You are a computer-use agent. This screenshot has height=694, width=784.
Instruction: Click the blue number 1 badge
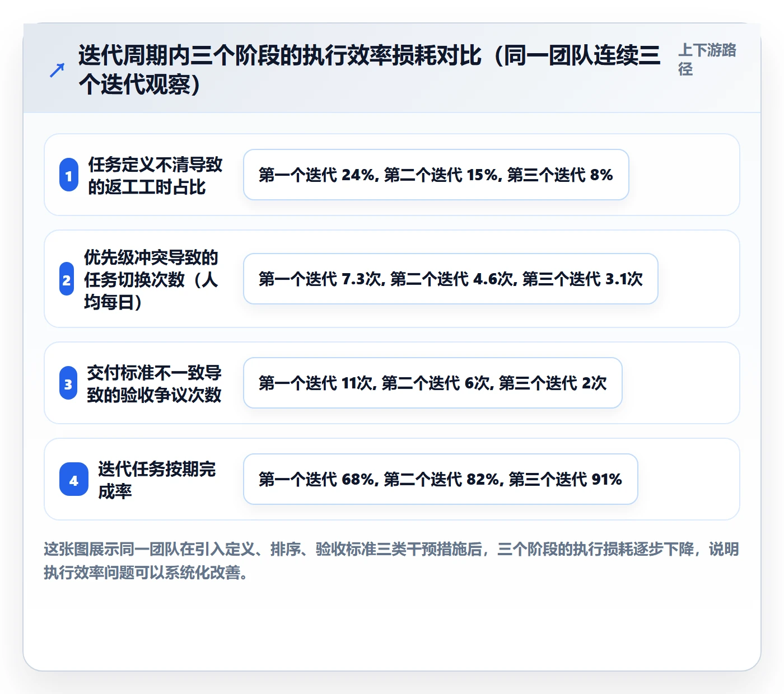click(x=69, y=175)
